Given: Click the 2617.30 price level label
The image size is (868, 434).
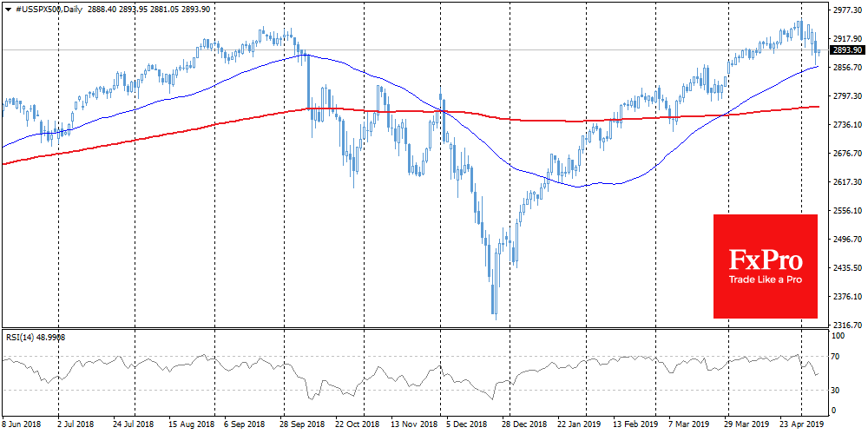Looking at the screenshot, I should tap(845, 182).
